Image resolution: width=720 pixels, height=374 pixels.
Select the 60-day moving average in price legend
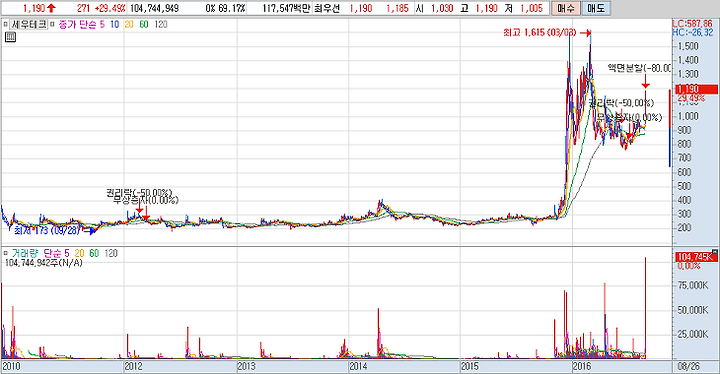[144, 24]
